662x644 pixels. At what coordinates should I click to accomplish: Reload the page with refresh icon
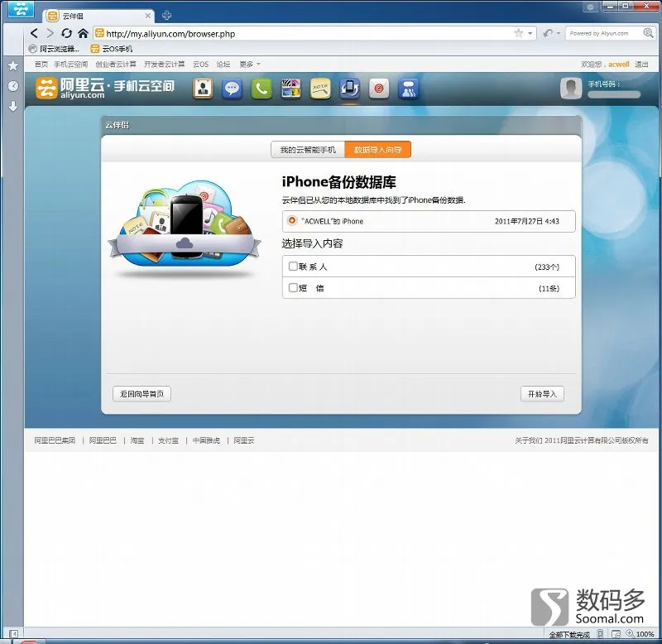tap(66, 33)
